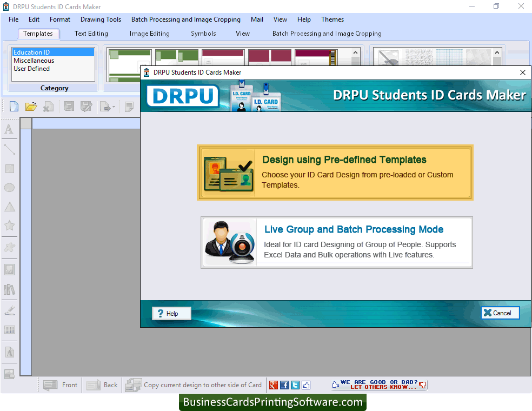The height and width of the screenshot is (411, 532).
Task: Switch to the Image Editing tab
Action: pyautogui.click(x=150, y=34)
